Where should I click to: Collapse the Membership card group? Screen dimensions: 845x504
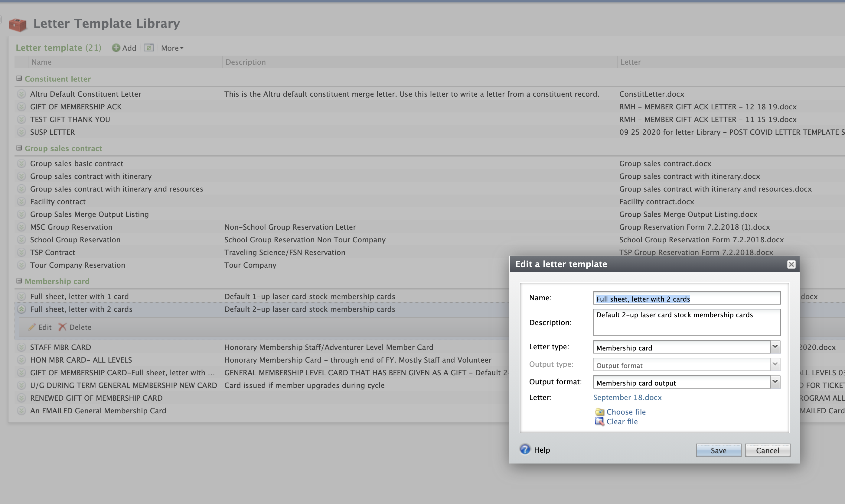[19, 281]
